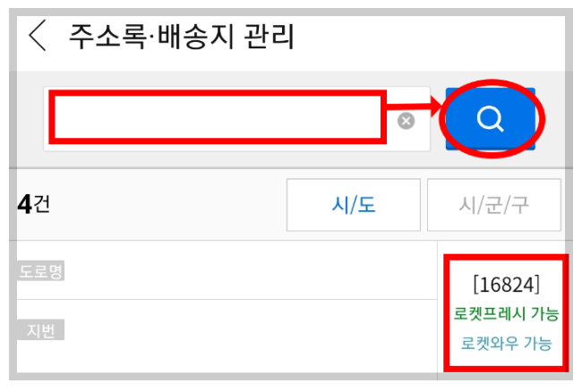Viewport: 582px width, 392px height.
Task: Open the 시/도 region dropdown
Action: [354, 205]
